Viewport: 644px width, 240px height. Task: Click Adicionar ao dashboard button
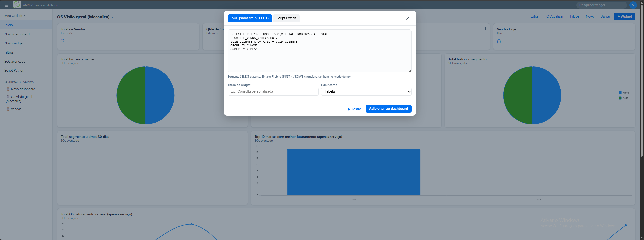388,109
